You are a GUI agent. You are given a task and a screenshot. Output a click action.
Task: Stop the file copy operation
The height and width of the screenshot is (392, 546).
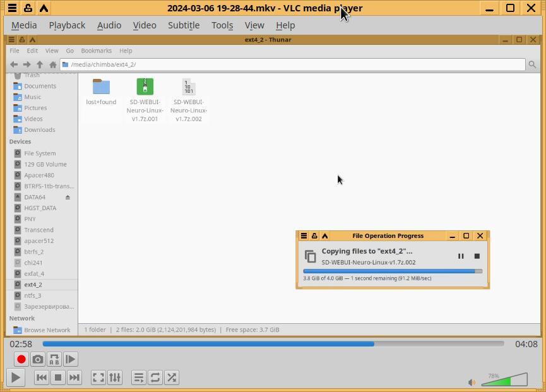click(x=477, y=256)
